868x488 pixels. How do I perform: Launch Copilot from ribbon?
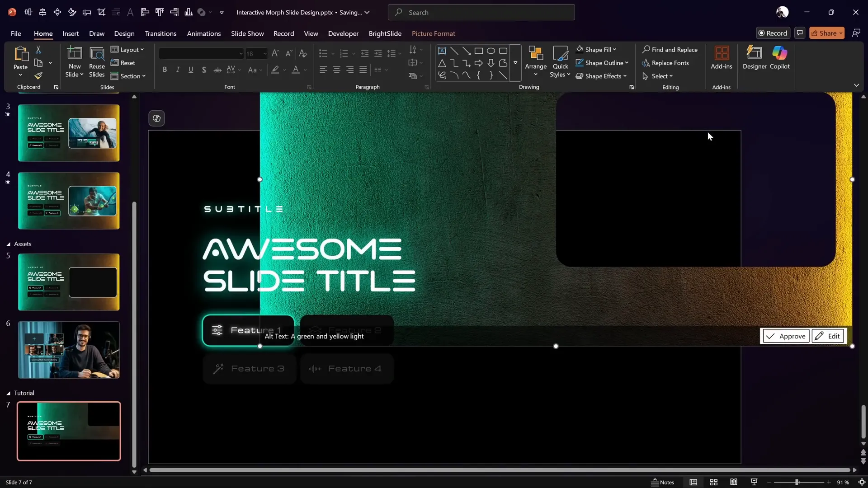[x=780, y=58]
